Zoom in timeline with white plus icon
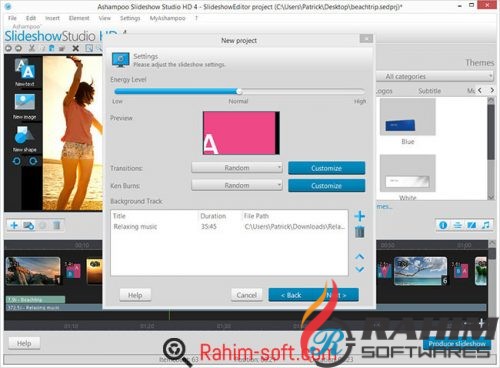Image resolution: width=500 pixels, height=368 pixels. [x=481, y=323]
